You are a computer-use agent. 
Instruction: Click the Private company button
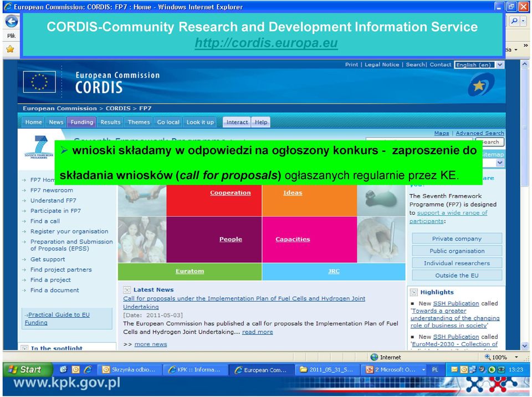457,238
